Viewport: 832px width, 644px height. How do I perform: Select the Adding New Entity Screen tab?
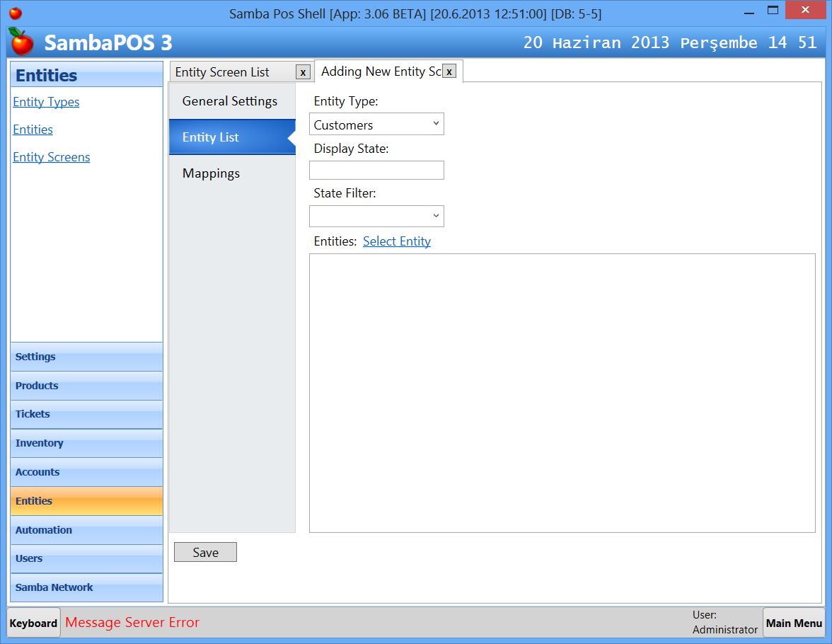tap(382, 71)
